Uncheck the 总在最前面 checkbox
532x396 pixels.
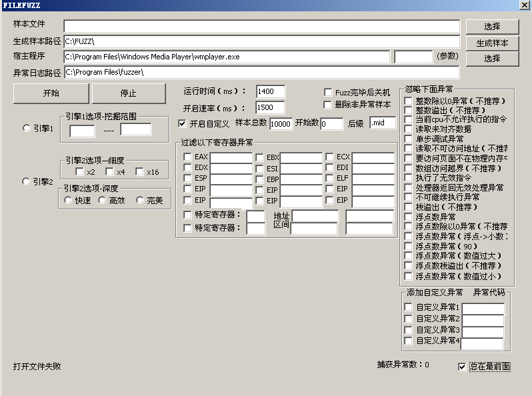[x=463, y=367]
